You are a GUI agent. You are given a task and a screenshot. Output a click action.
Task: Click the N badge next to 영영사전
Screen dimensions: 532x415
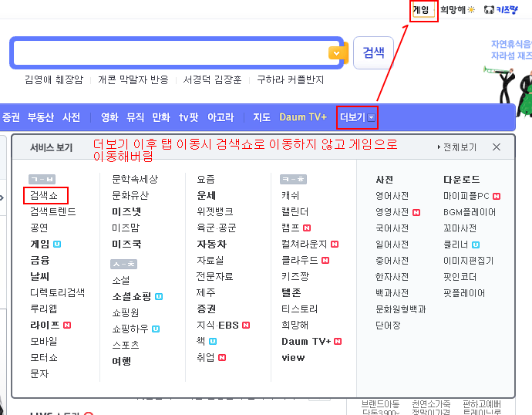click(416, 212)
